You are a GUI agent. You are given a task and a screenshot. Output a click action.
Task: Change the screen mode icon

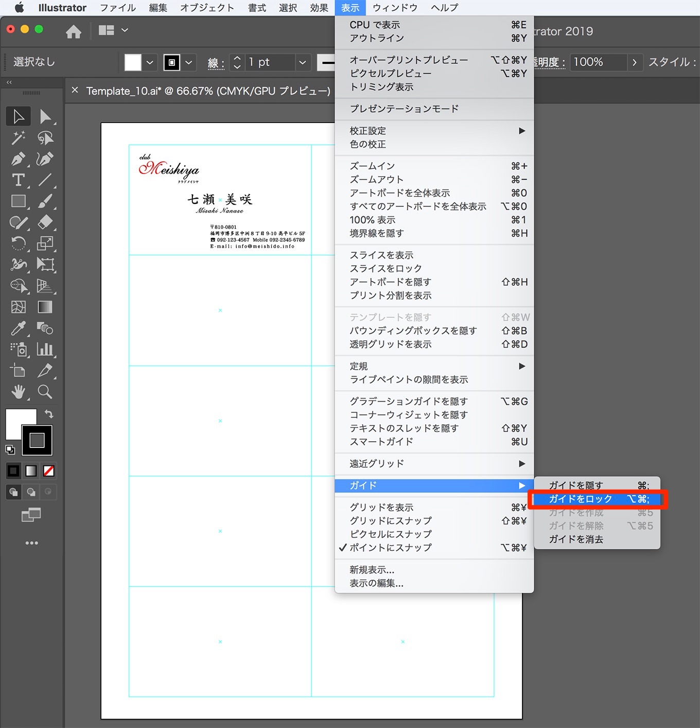click(x=31, y=514)
